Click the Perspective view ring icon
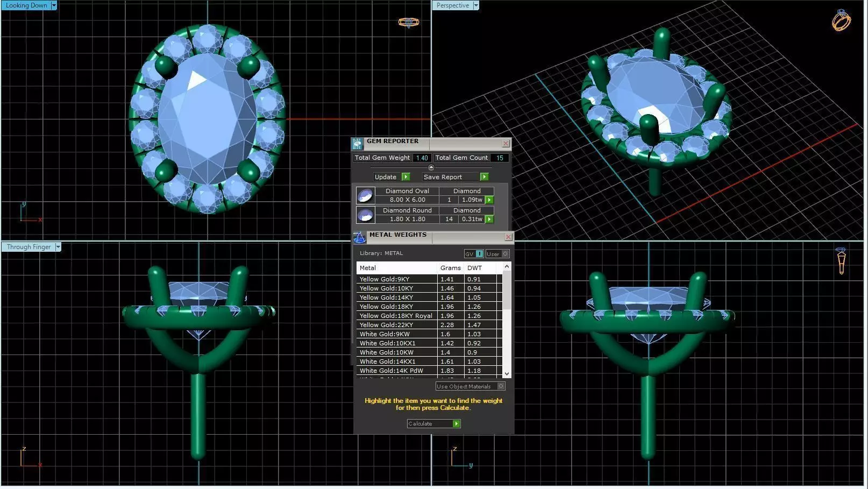Screen dimensions: 868x489 tap(841, 20)
